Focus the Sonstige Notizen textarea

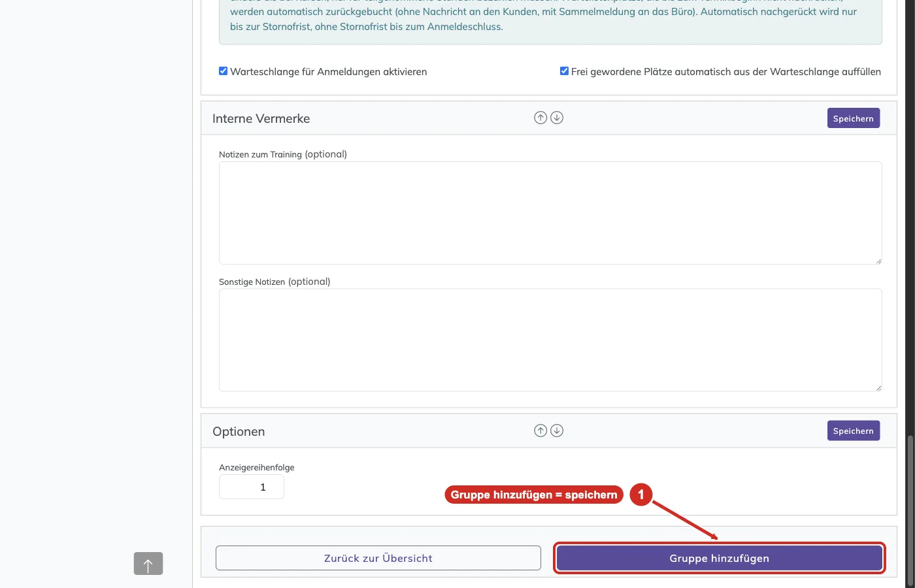pos(550,340)
